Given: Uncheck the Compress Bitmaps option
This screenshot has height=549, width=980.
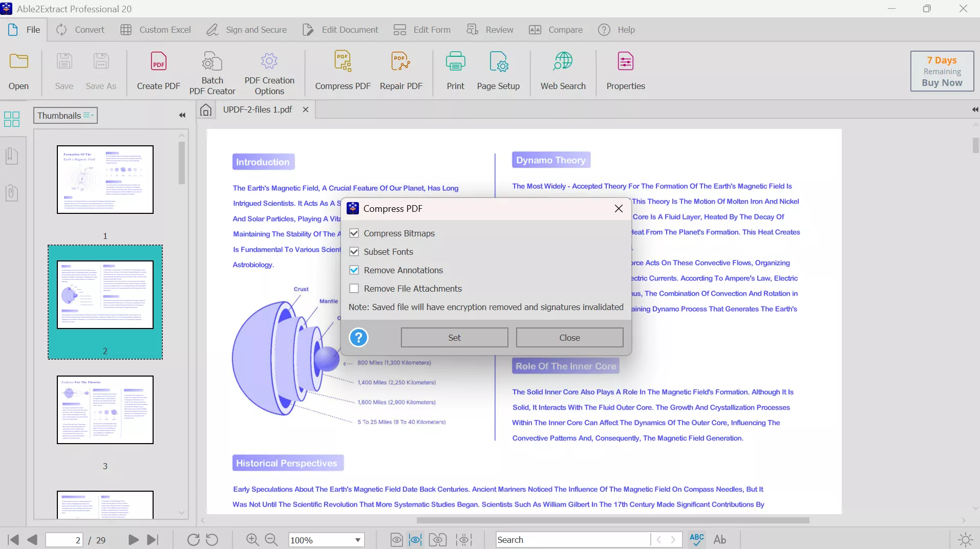Looking at the screenshot, I should tap(354, 233).
